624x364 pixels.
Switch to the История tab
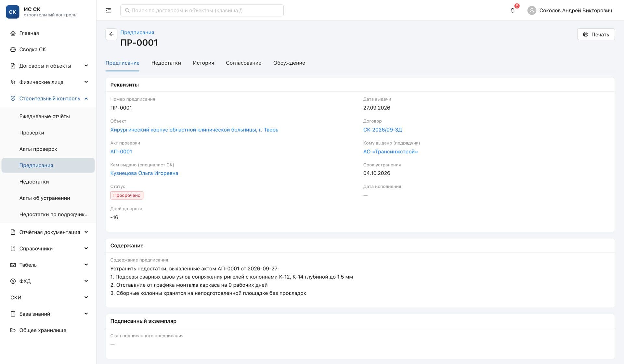[x=203, y=63]
